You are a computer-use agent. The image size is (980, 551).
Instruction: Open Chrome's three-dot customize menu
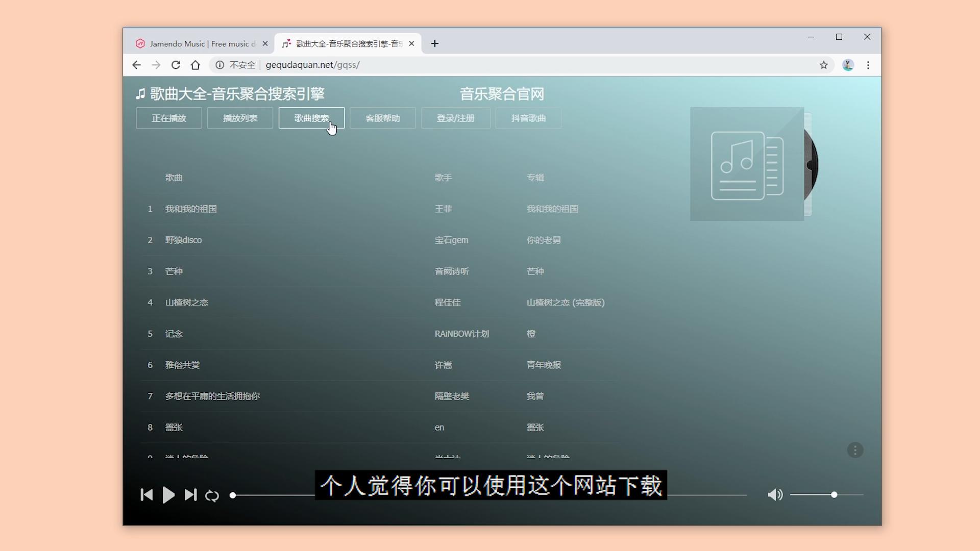click(x=868, y=65)
